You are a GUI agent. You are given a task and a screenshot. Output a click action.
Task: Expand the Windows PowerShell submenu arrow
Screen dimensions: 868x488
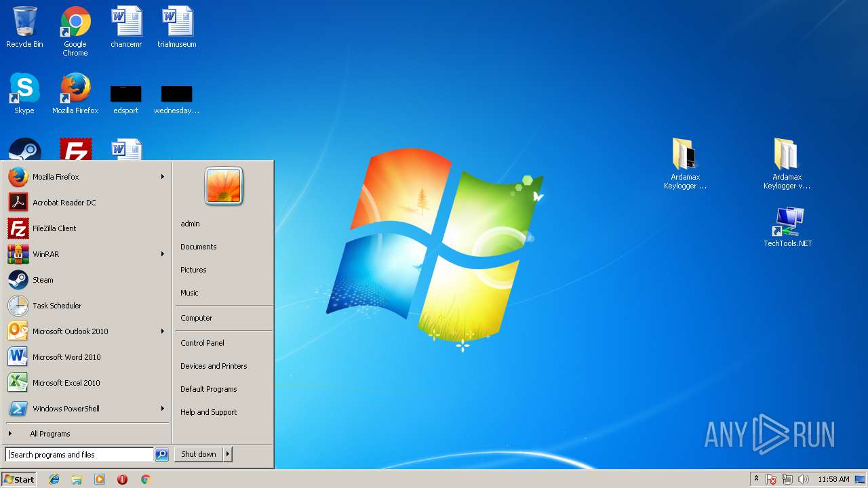point(163,409)
